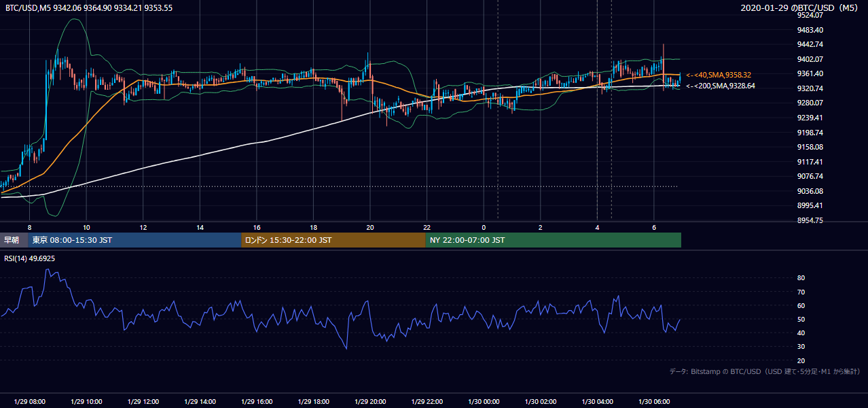
Task: Click RSI axis level 40
Action: coord(801,333)
